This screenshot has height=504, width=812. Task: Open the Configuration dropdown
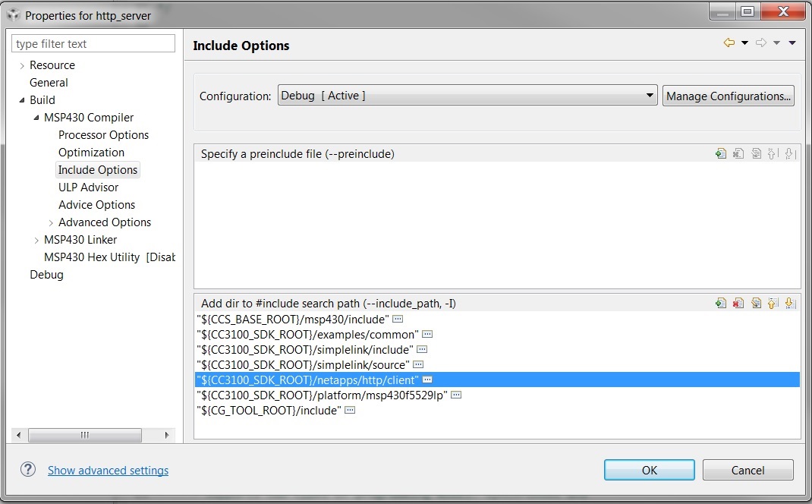click(x=650, y=96)
